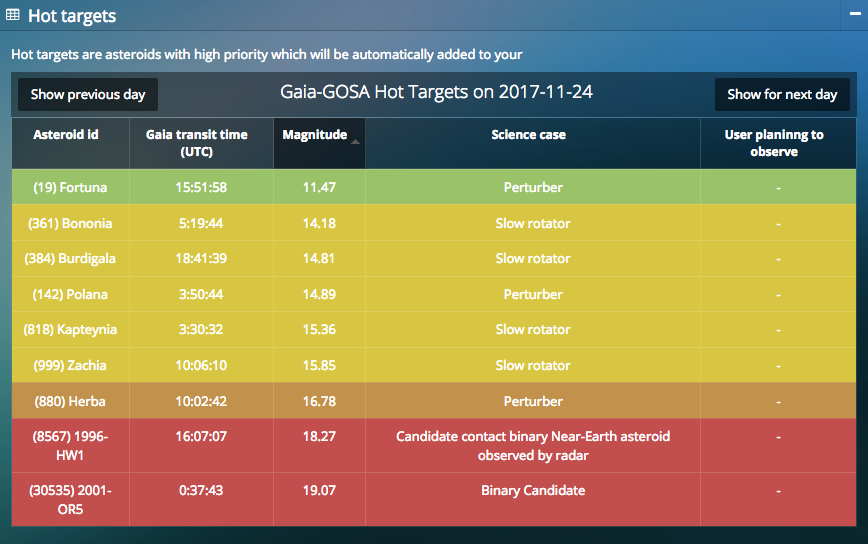This screenshot has height=544, width=868.
Task: Collapse the Hot targets panel
Action: coord(855,14)
